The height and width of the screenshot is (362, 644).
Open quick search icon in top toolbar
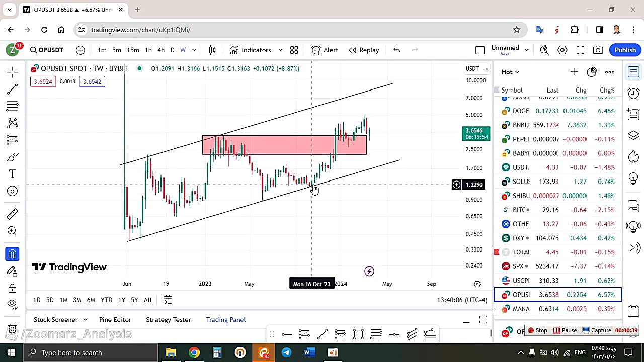[x=544, y=50]
